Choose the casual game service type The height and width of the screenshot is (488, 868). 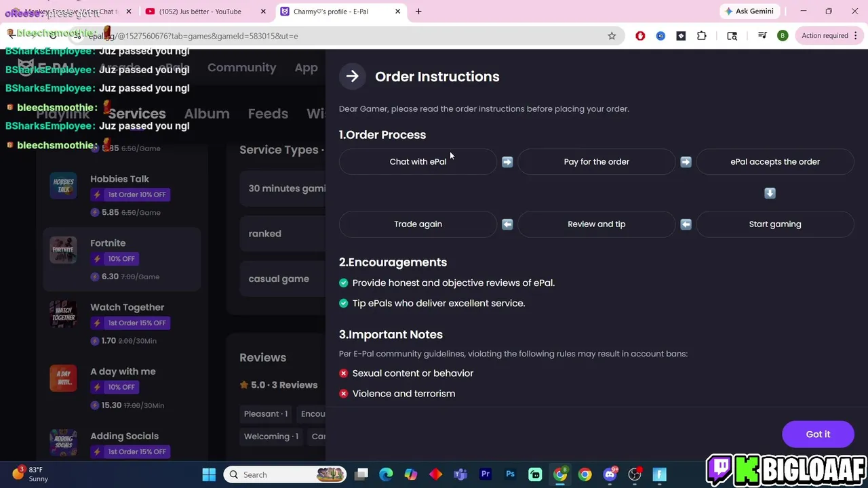click(x=282, y=279)
